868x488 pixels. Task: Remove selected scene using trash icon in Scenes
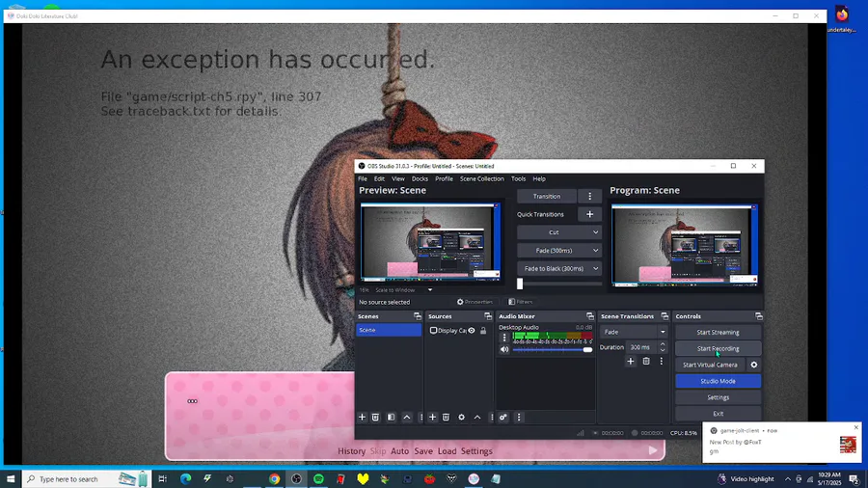375,418
